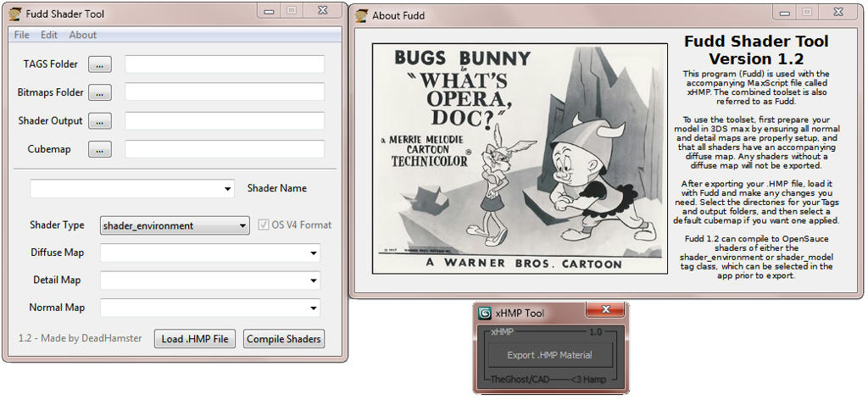This screenshot has width=868, height=400.
Task: Expand the Normal Map dropdown
Action: (x=314, y=308)
